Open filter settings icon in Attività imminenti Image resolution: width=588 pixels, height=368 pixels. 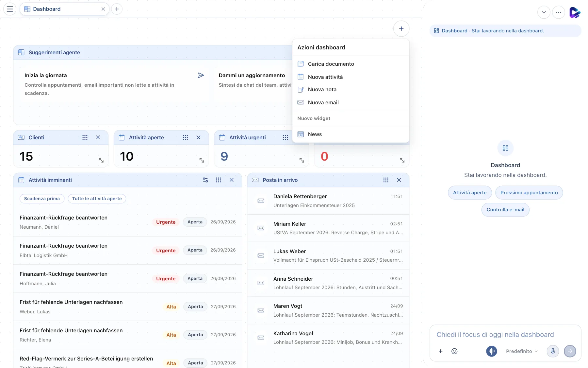[205, 180]
